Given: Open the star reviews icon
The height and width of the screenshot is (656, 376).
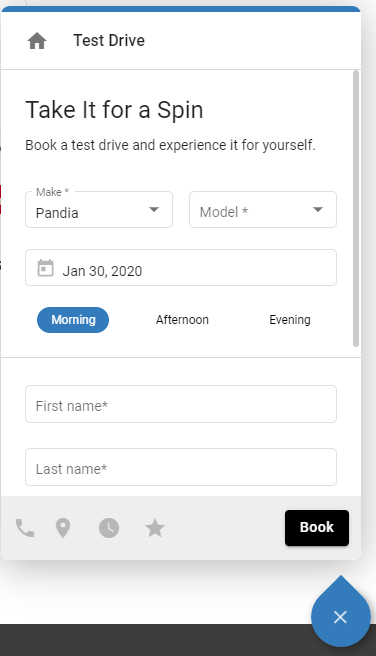Looking at the screenshot, I should coord(155,528).
